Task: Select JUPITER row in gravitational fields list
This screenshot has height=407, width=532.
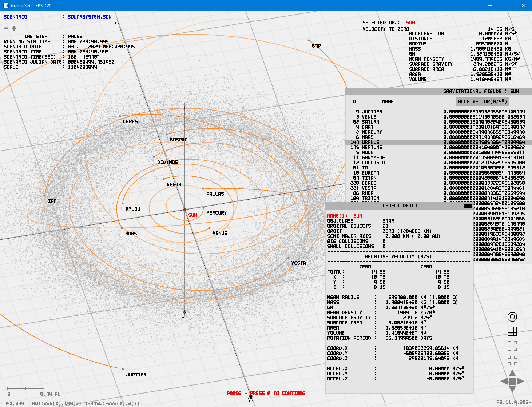Action: 438,112
